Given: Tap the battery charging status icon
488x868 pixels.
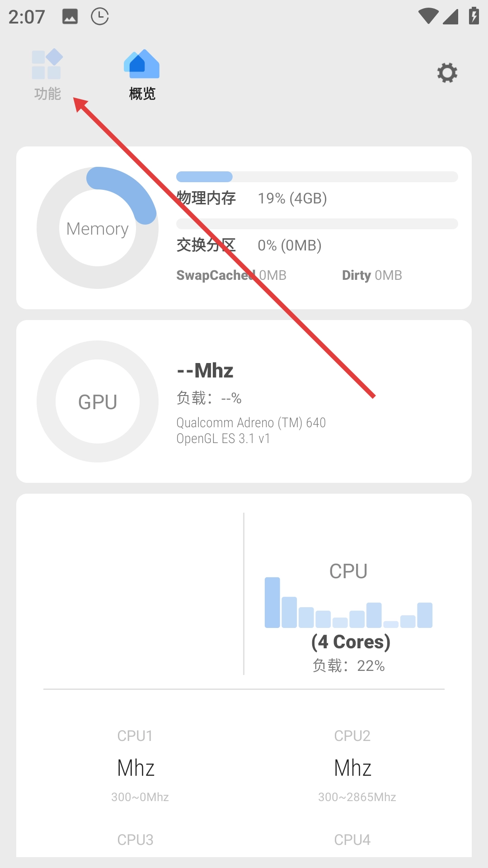Looking at the screenshot, I should coord(474,16).
